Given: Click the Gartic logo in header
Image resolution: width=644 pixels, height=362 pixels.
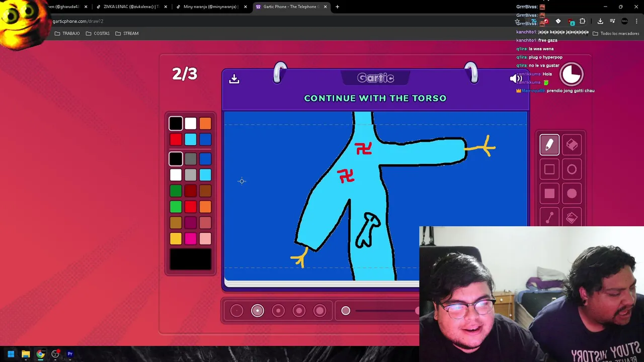Looking at the screenshot, I should pyautogui.click(x=375, y=78).
